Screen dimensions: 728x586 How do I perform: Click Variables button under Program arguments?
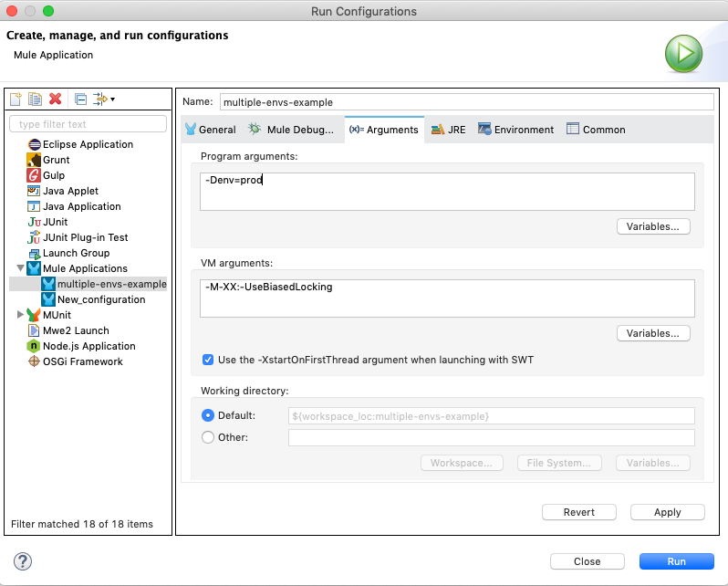pos(653,226)
